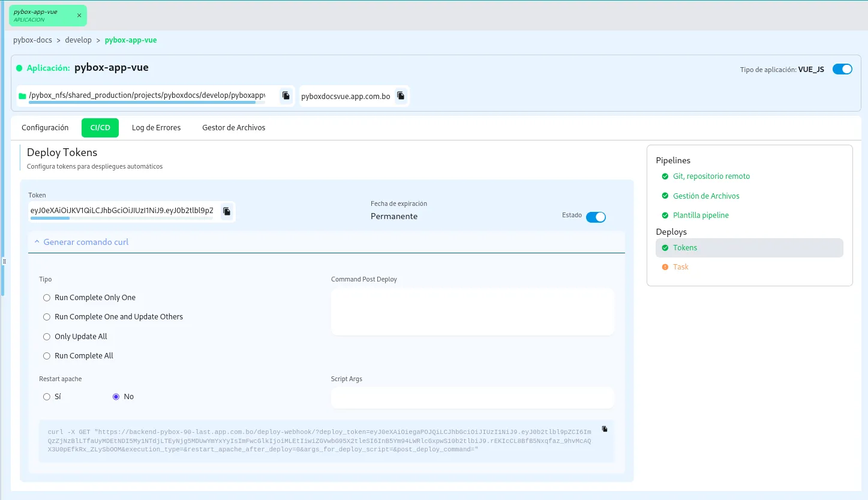Close the pybox-app-vue application tab

click(x=79, y=16)
